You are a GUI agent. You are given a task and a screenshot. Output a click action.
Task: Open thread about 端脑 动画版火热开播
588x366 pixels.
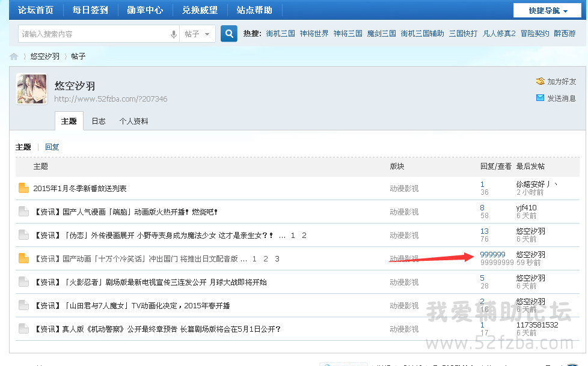pyautogui.click(x=126, y=212)
